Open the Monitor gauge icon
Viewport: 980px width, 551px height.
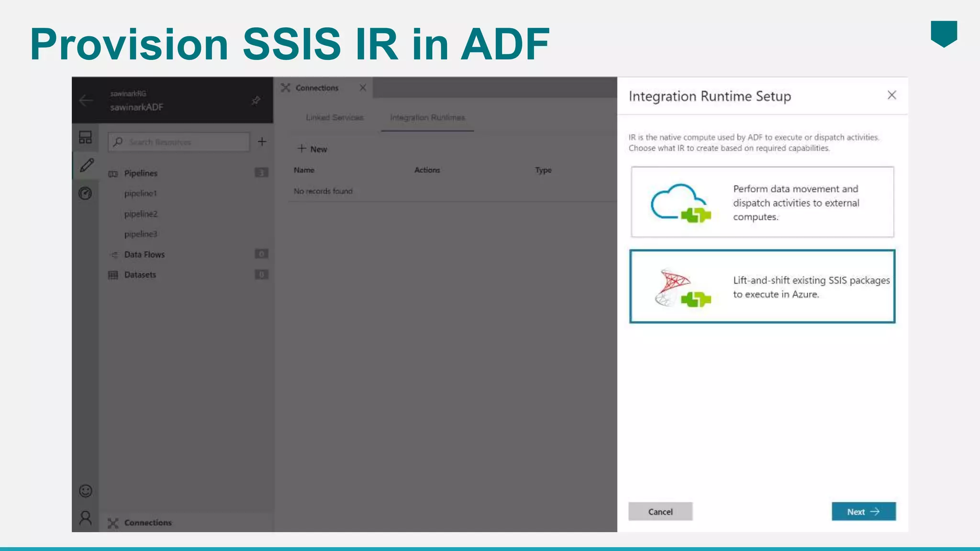pyautogui.click(x=85, y=193)
